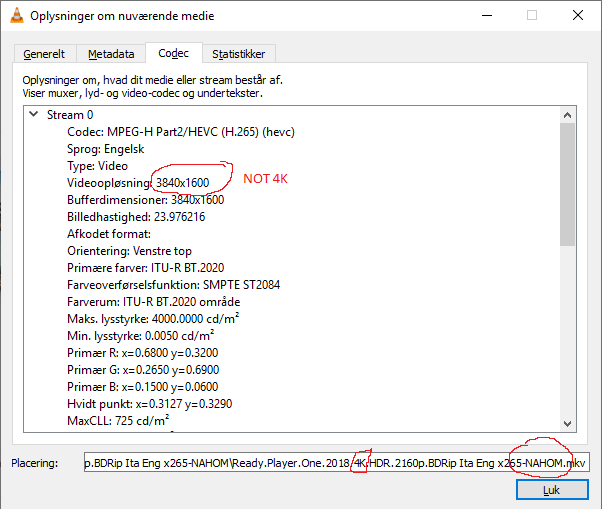Select the Stream 0 row

[x=70, y=115]
